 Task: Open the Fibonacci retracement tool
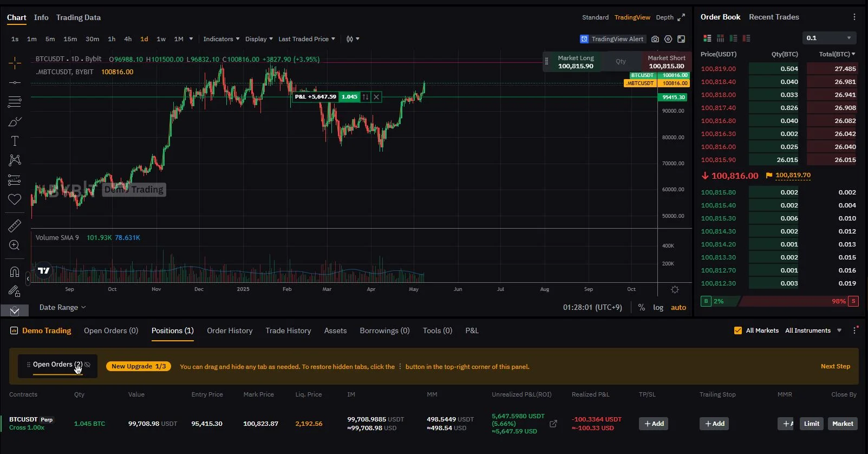[x=15, y=102]
